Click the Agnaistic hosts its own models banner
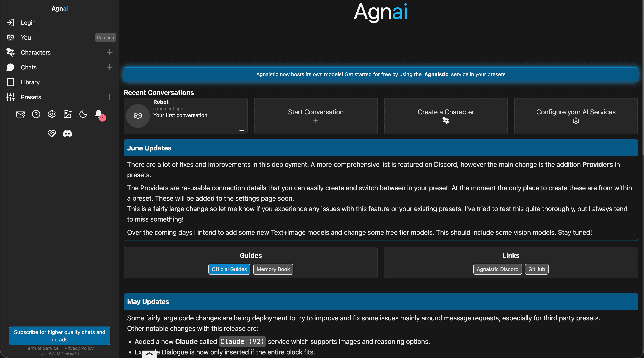 [x=381, y=74]
